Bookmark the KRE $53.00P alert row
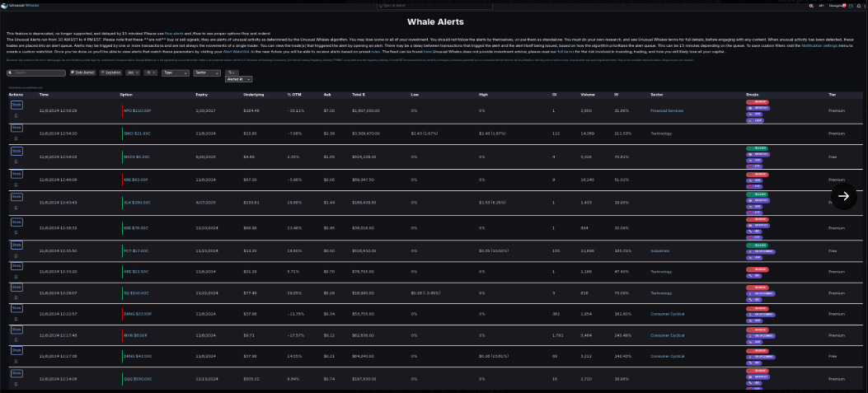This screenshot has height=393, width=868. (x=16, y=185)
